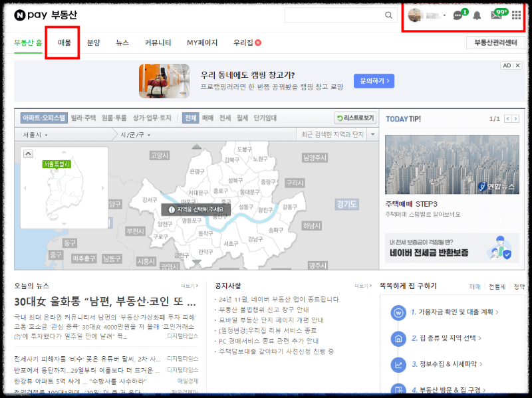Go to 부동산 홈 tab
Viewport: 532px width, 398px height.
(28, 43)
